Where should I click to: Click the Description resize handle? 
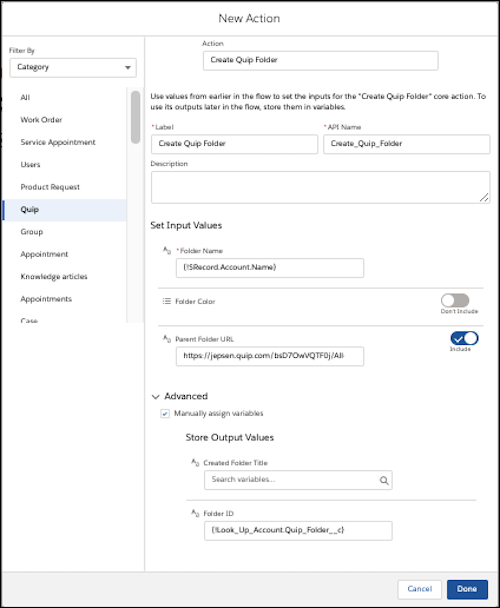(484, 198)
